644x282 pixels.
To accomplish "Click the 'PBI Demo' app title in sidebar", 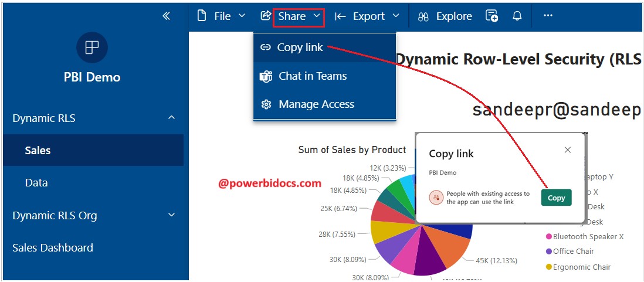I will point(92,77).
